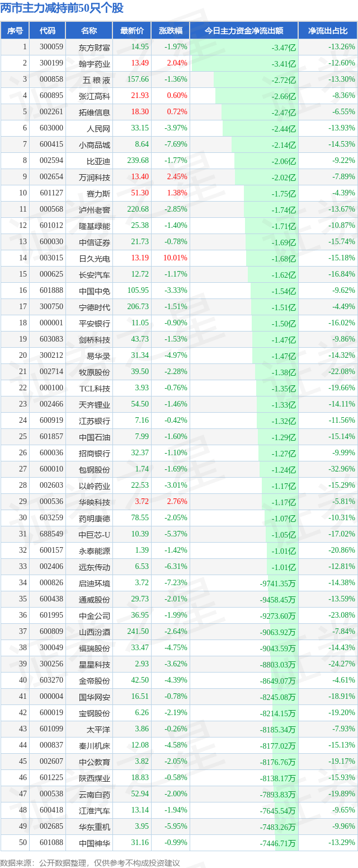The height and width of the screenshot is (868, 358).
Task: Click outflow -9741.35万 for 启迪环境
Action: click(x=278, y=584)
